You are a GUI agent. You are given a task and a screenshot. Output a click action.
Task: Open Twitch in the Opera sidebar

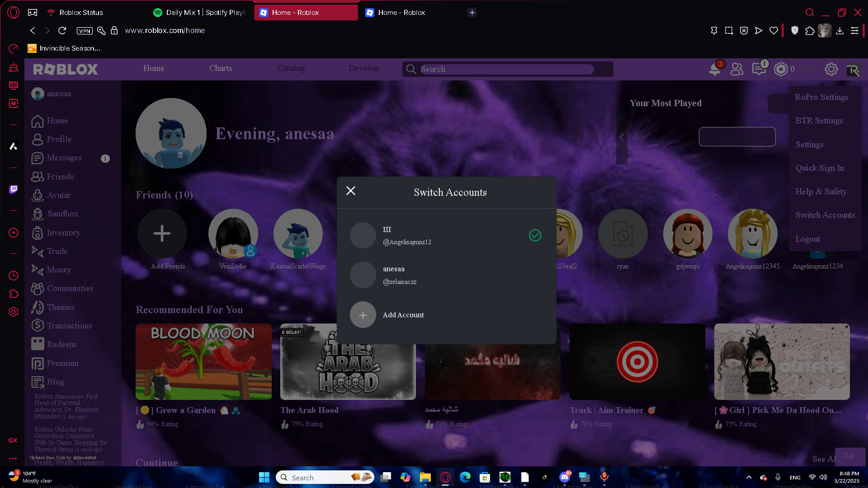coord(14,189)
